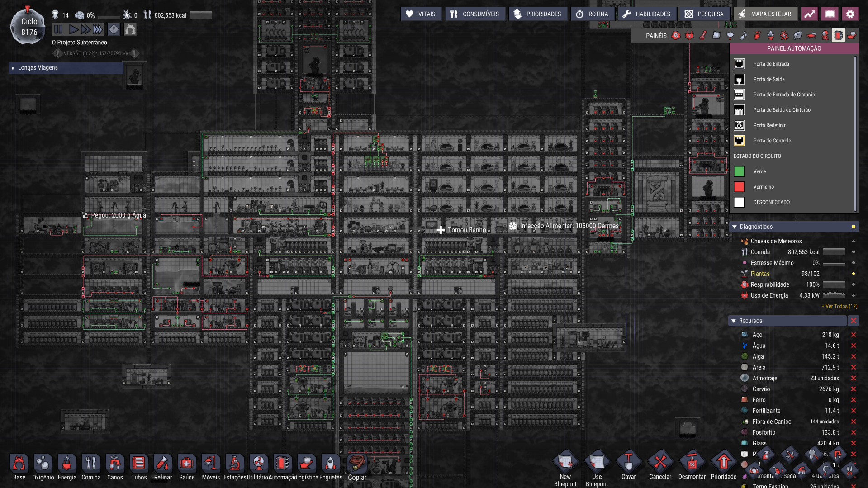The height and width of the screenshot is (488, 868).
Task: Pause the game
Action: (x=58, y=29)
